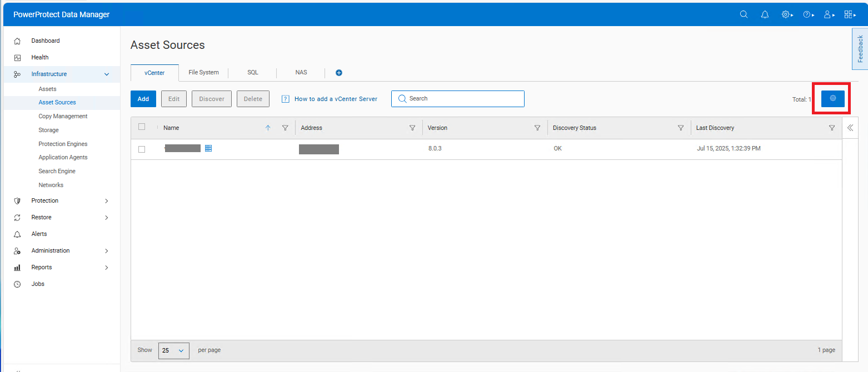The height and width of the screenshot is (372, 868).
Task: Open Assets in sidebar
Action: [47, 89]
